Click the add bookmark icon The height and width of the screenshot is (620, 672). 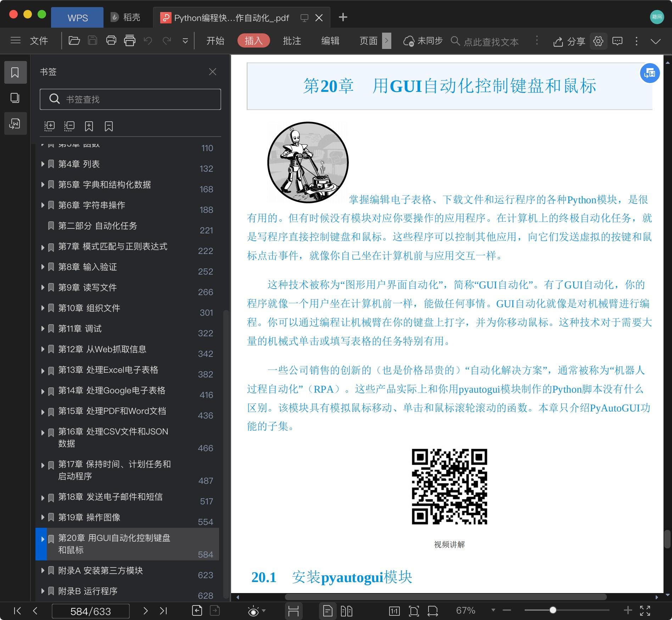(89, 126)
